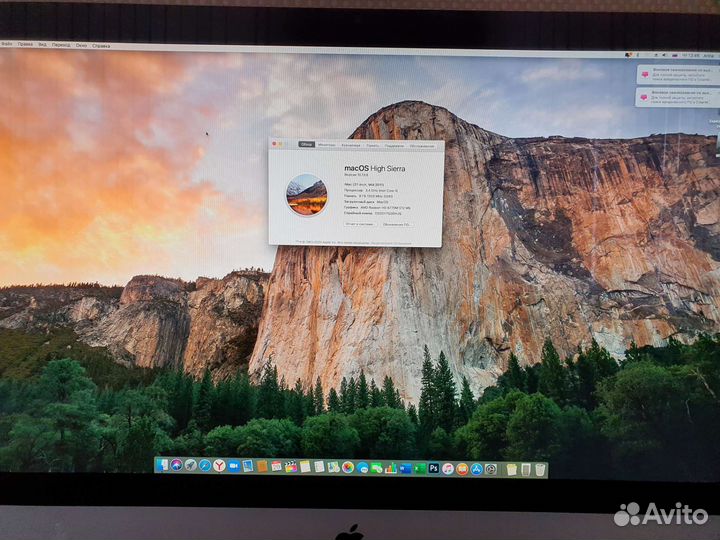
Task: Click the macOS High Sierra title text
Action: (375, 169)
